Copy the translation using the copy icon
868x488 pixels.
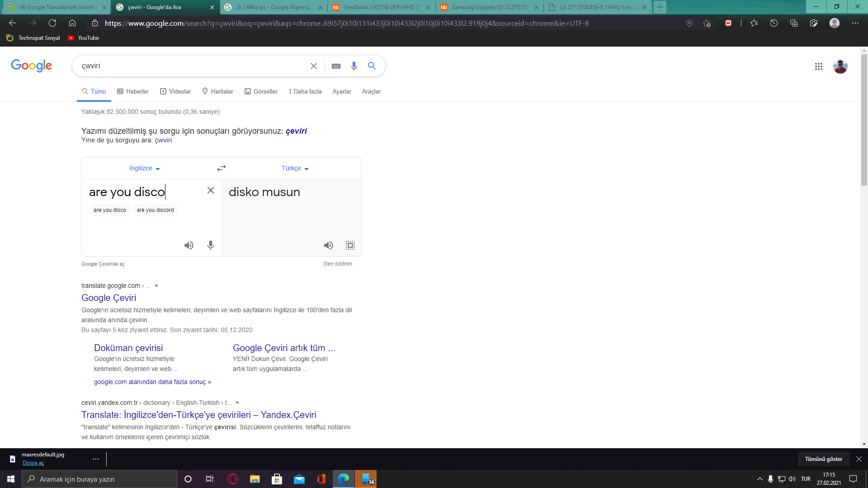tap(350, 245)
